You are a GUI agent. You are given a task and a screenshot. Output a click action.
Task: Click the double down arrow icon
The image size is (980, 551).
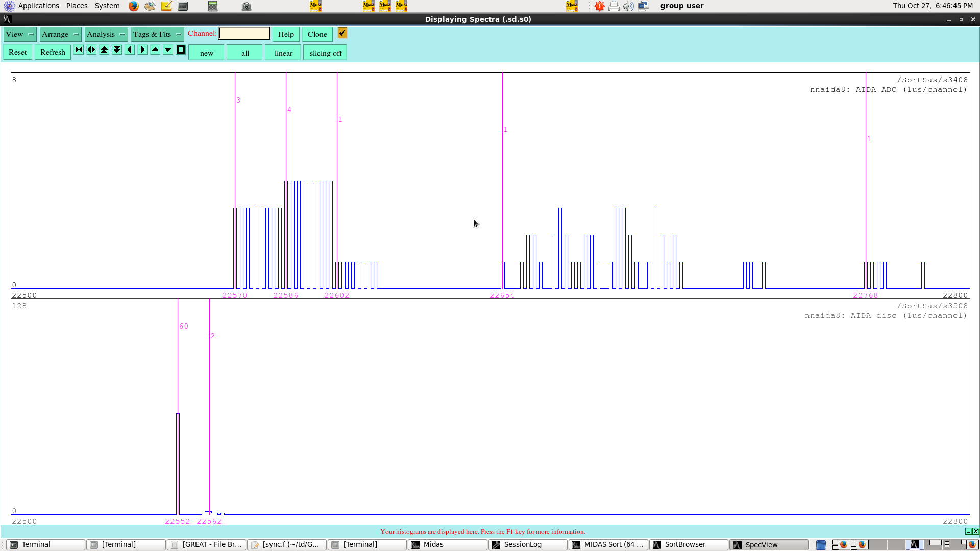(117, 49)
